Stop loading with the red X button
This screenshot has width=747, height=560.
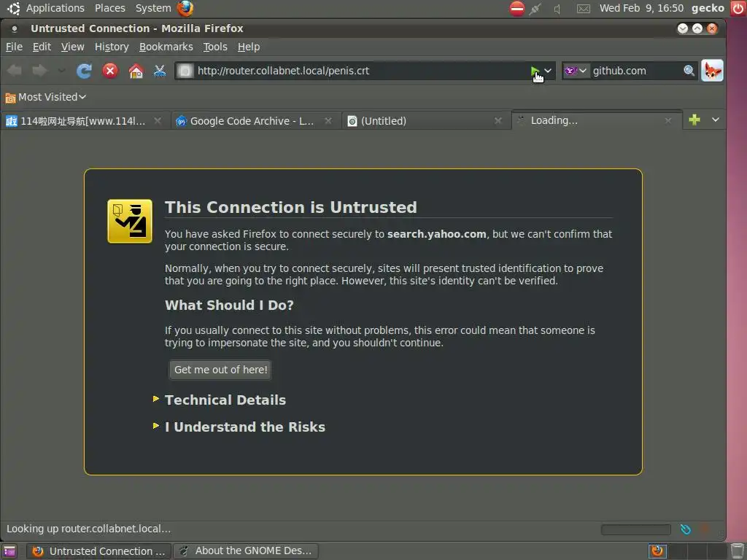pyautogui.click(x=110, y=71)
